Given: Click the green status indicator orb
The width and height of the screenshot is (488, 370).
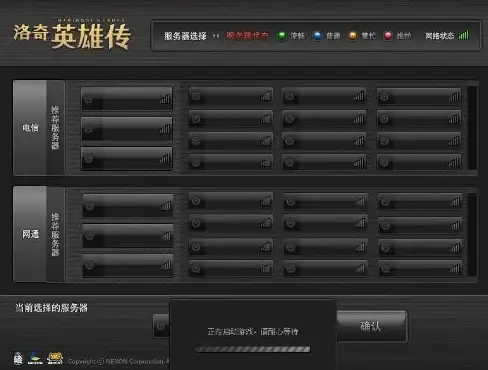Looking at the screenshot, I should click(282, 35).
